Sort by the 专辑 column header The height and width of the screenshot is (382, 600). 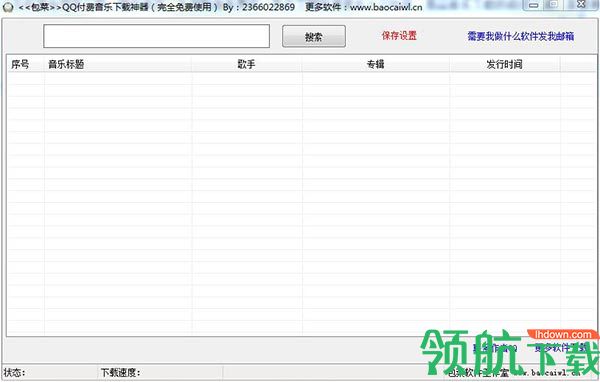point(375,64)
